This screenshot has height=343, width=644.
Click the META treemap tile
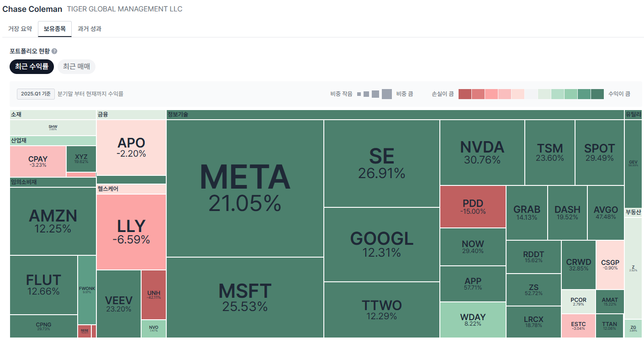coord(245,188)
